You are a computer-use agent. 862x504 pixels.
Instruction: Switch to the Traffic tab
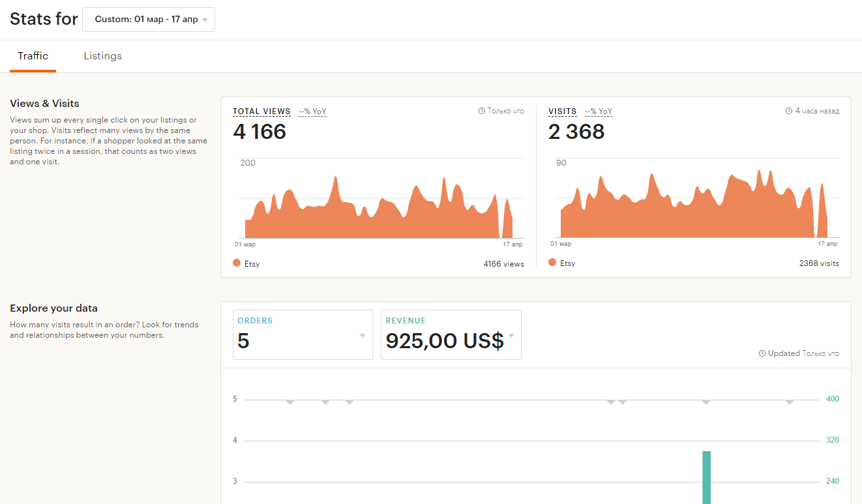(x=33, y=56)
